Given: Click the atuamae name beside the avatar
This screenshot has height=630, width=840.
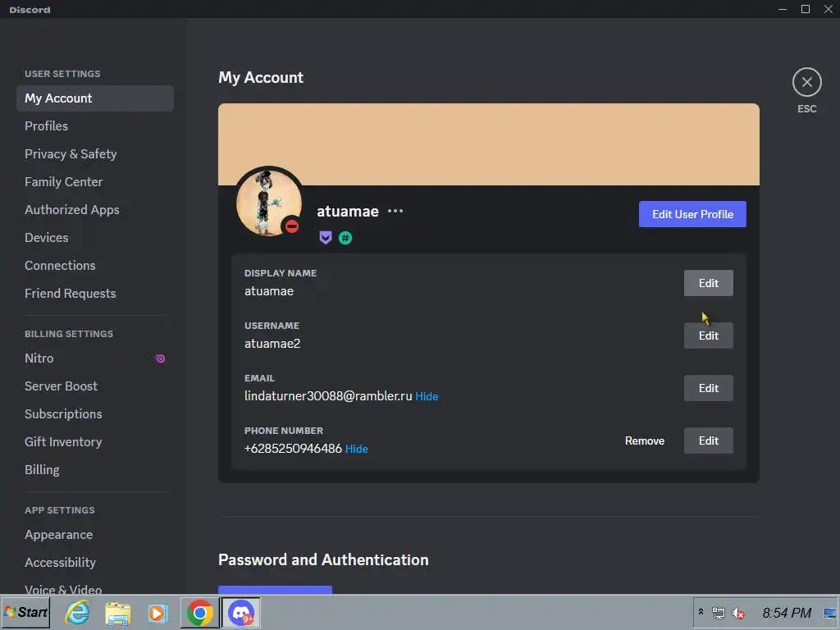Looking at the screenshot, I should [348, 211].
